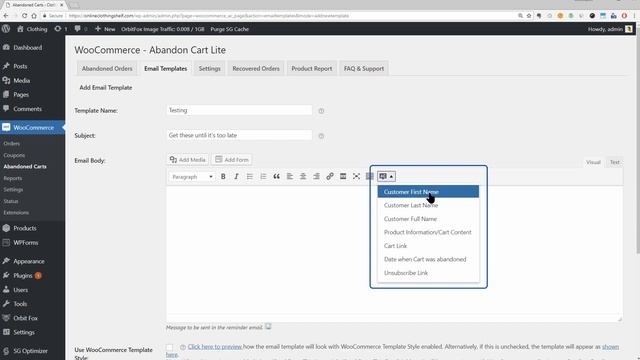Image resolution: width=640 pixels, height=360 pixels.
Task: Enable Use WooCommerce Template Style checkbox
Action: (x=169, y=347)
